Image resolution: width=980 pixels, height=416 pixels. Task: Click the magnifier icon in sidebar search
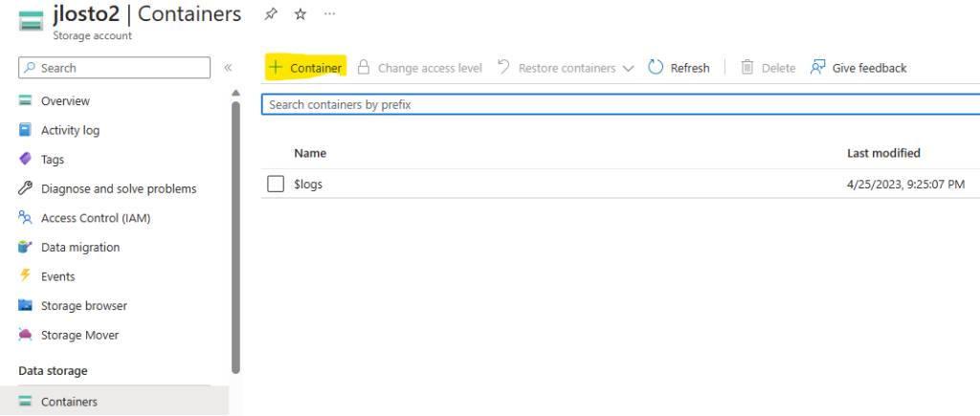(x=30, y=68)
